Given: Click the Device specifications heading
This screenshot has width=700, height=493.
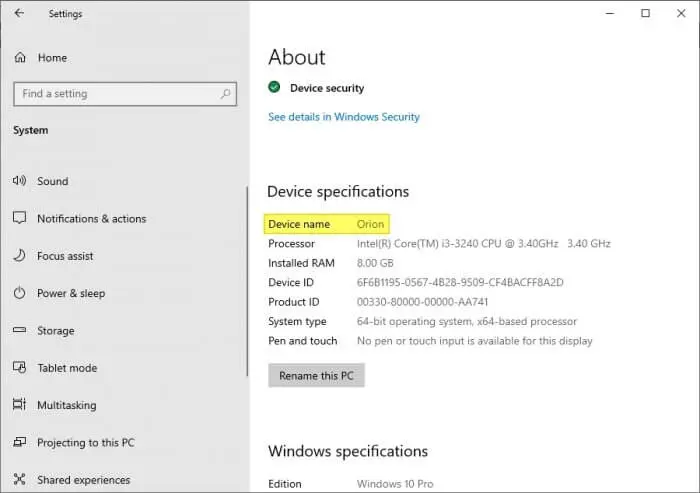Looking at the screenshot, I should click(338, 192).
